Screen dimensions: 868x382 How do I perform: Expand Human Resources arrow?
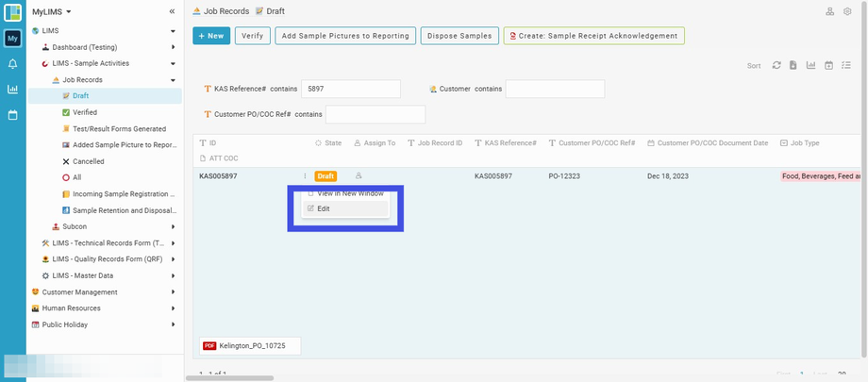tap(173, 307)
